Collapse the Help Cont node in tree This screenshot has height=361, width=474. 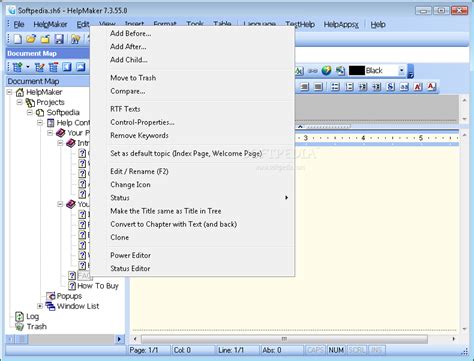coord(40,123)
